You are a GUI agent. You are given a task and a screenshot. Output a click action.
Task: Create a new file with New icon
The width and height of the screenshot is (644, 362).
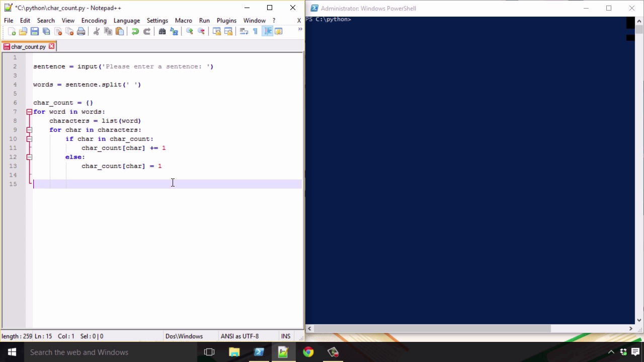click(12, 31)
